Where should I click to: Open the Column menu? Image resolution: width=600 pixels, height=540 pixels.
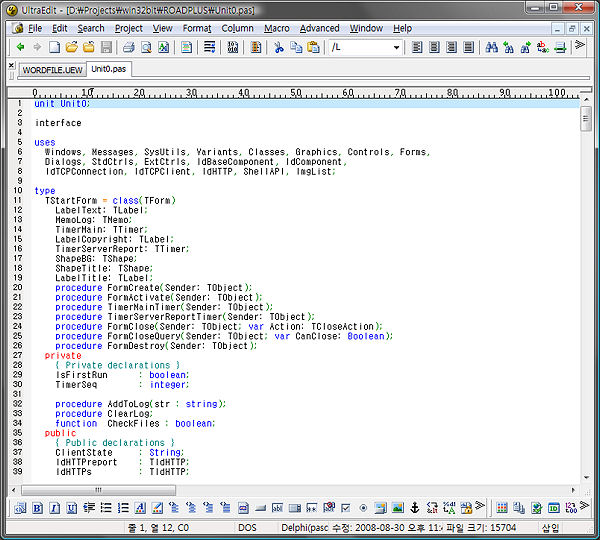click(237, 28)
